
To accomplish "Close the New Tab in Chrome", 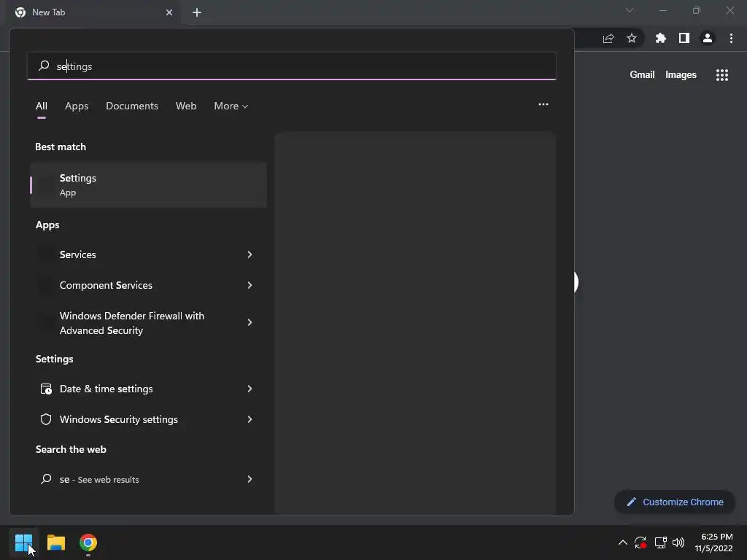I will coord(169,12).
